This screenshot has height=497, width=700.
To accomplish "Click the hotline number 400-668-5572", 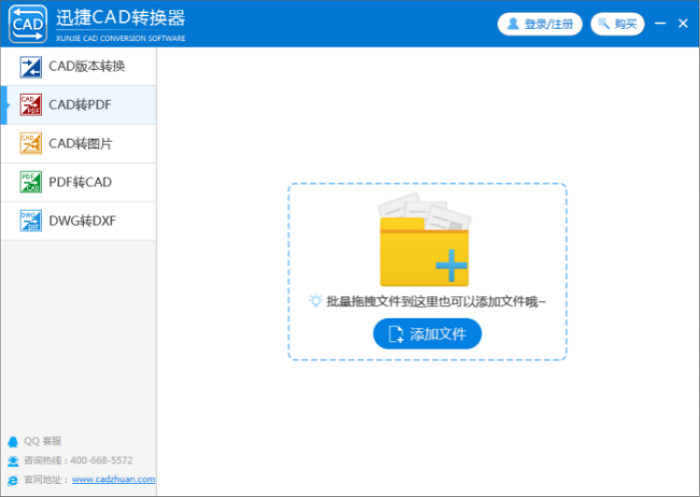I will pyautogui.click(x=101, y=460).
